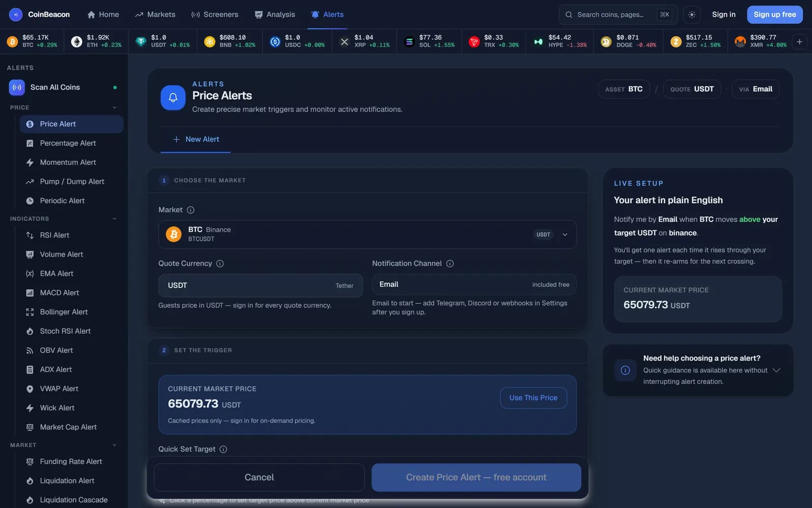Click the MACD Alert bars icon
The height and width of the screenshot is (508, 812).
pyautogui.click(x=30, y=293)
